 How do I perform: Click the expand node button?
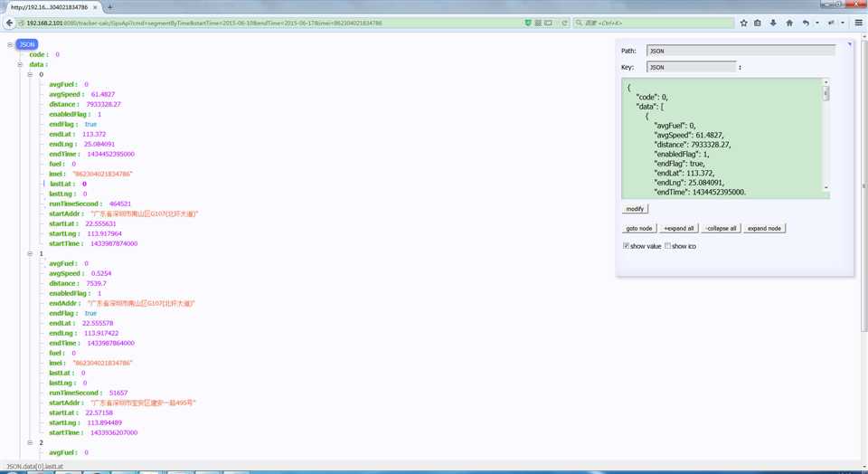click(x=764, y=228)
